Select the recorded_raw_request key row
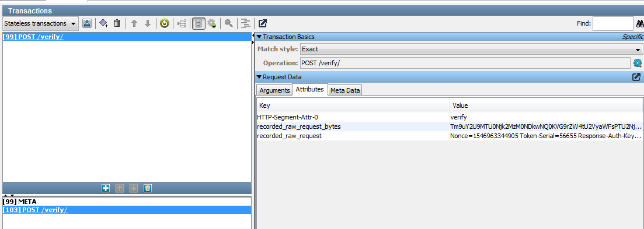 pos(353,136)
